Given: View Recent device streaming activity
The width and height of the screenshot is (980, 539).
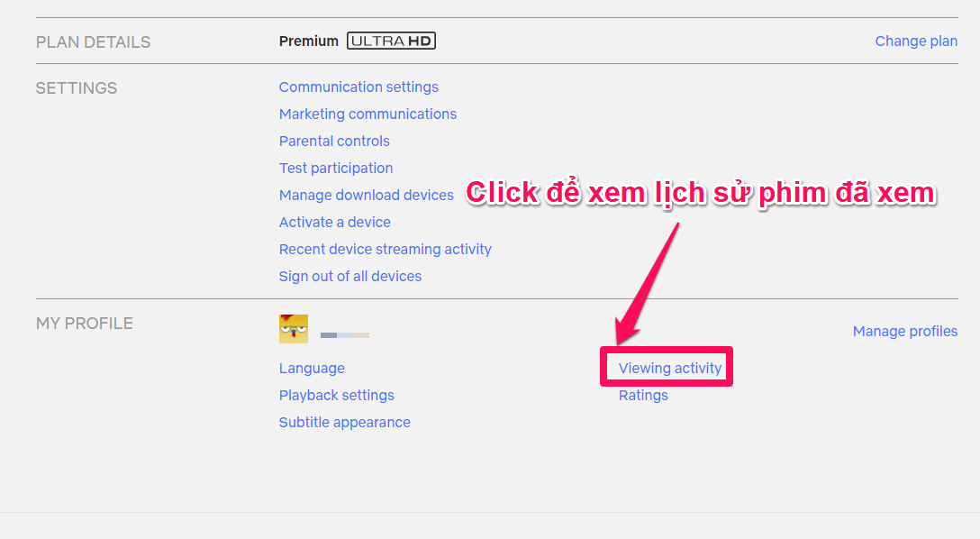Looking at the screenshot, I should point(385,249).
